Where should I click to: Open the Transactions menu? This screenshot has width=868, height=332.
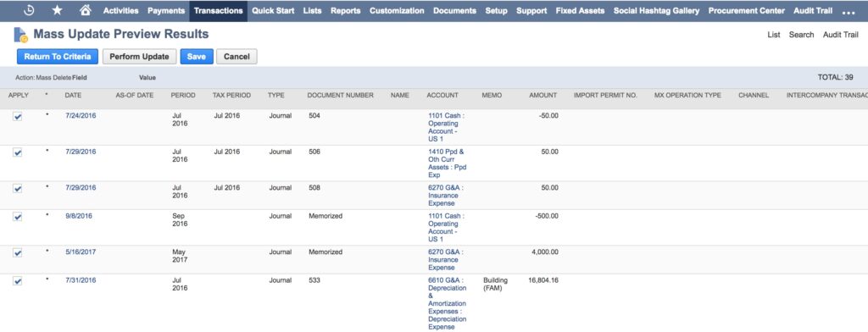pyautogui.click(x=218, y=10)
